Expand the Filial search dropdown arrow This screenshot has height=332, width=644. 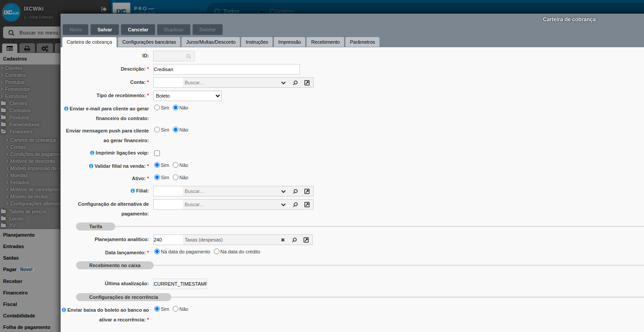[x=283, y=191]
